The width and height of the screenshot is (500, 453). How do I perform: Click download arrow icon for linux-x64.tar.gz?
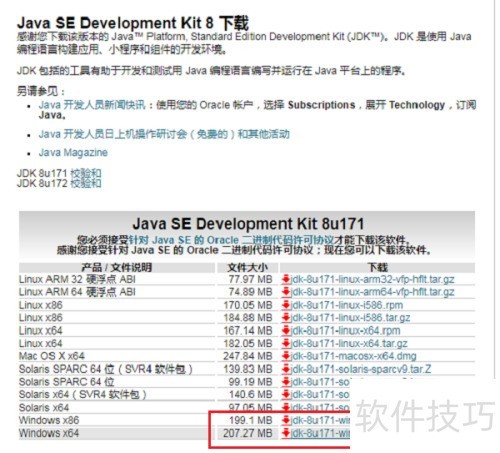tap(286, 343)
